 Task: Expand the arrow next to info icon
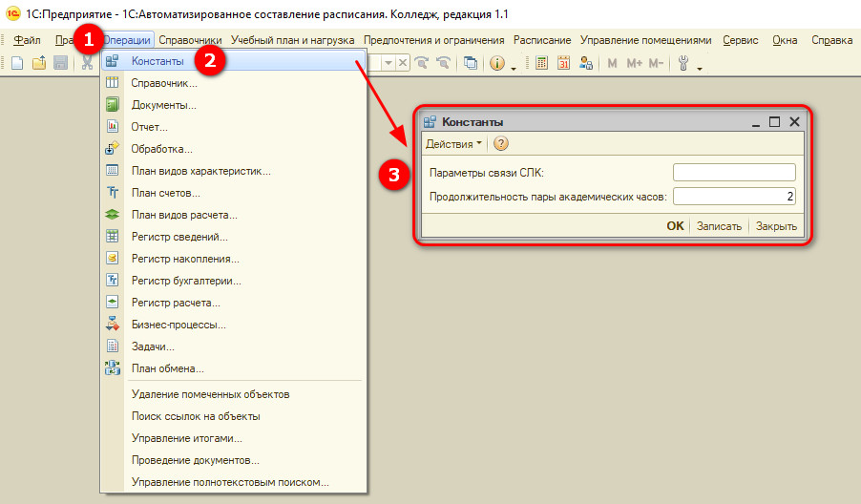(514, 69)
